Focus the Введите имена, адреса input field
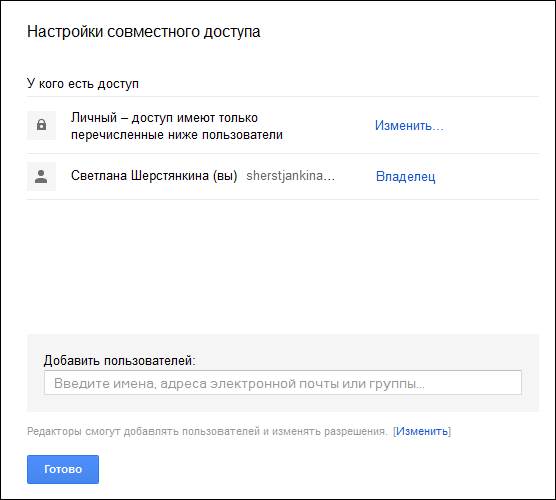This screenshot has width=556, height=500. tap(283, 383)
